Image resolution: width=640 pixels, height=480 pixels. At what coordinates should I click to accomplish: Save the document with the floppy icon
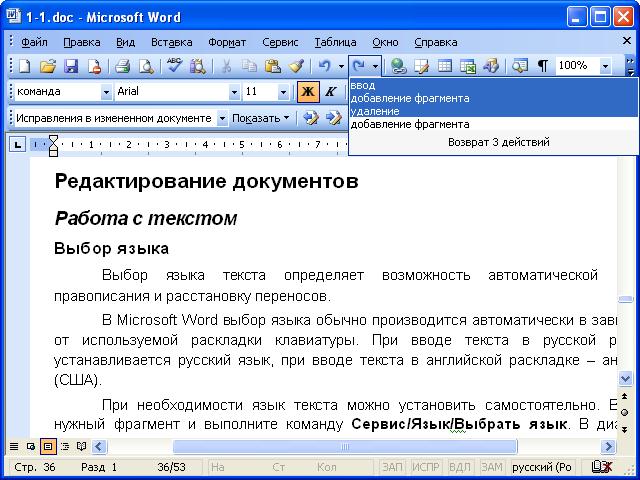(71, 66)
